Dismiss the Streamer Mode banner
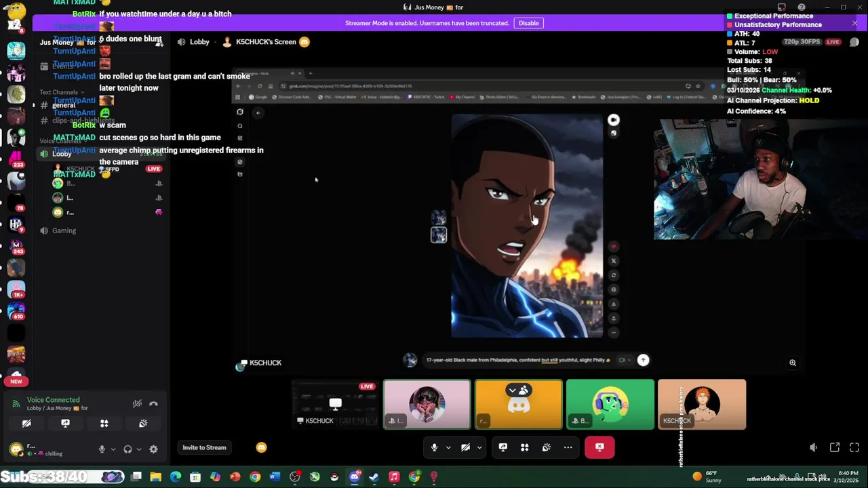The image size is (868, 488). pyautogui.click(x=854, y=23)
